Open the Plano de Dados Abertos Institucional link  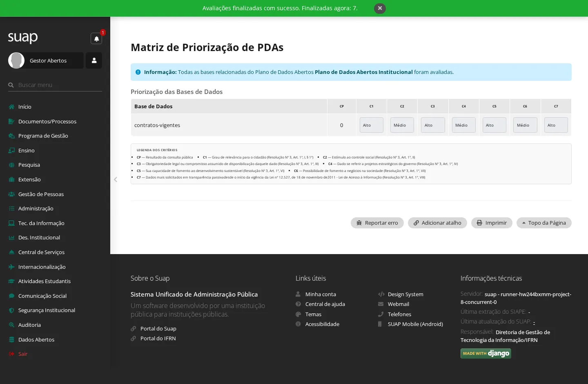[x=364, y=72]
